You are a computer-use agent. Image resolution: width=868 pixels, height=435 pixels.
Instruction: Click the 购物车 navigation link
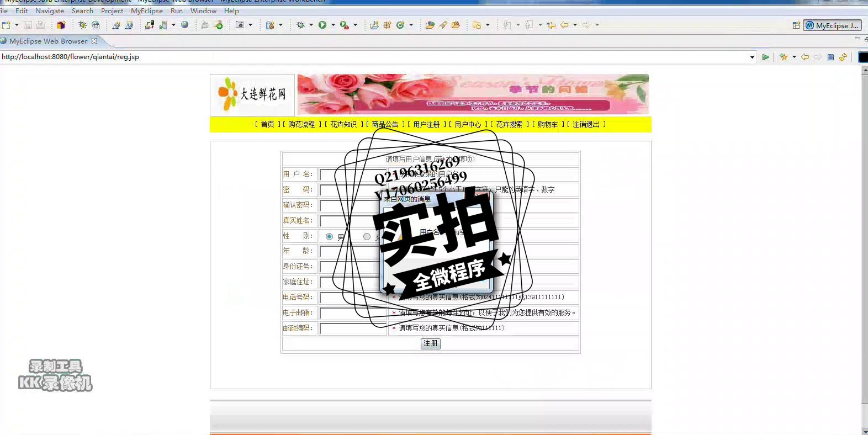pyautogui.click(x=548, y=124)
